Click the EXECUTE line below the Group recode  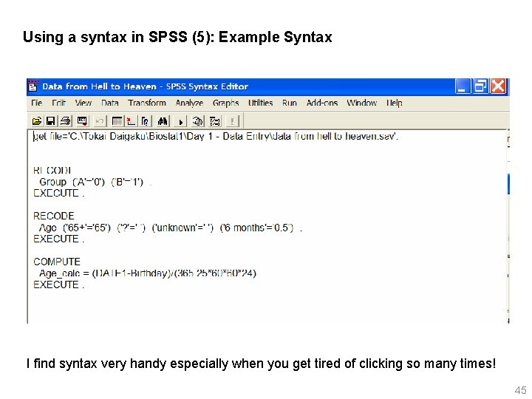point(58,194)
